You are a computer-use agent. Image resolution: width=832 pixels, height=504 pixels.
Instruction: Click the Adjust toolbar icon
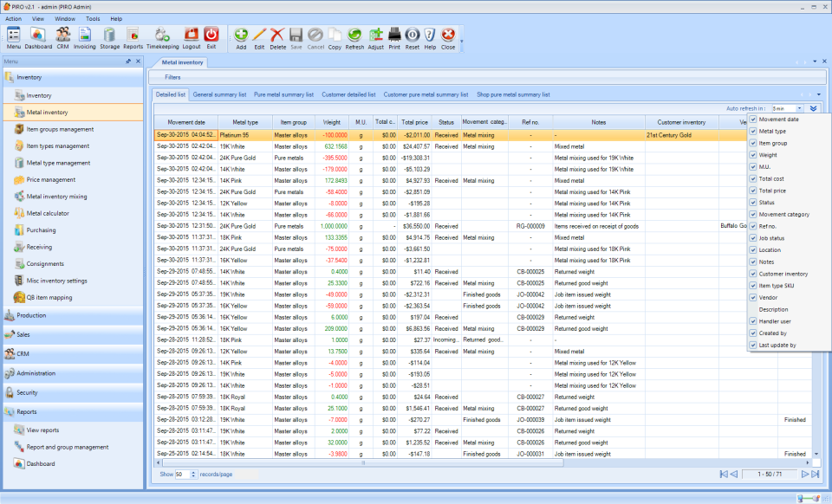pos(375,37)
